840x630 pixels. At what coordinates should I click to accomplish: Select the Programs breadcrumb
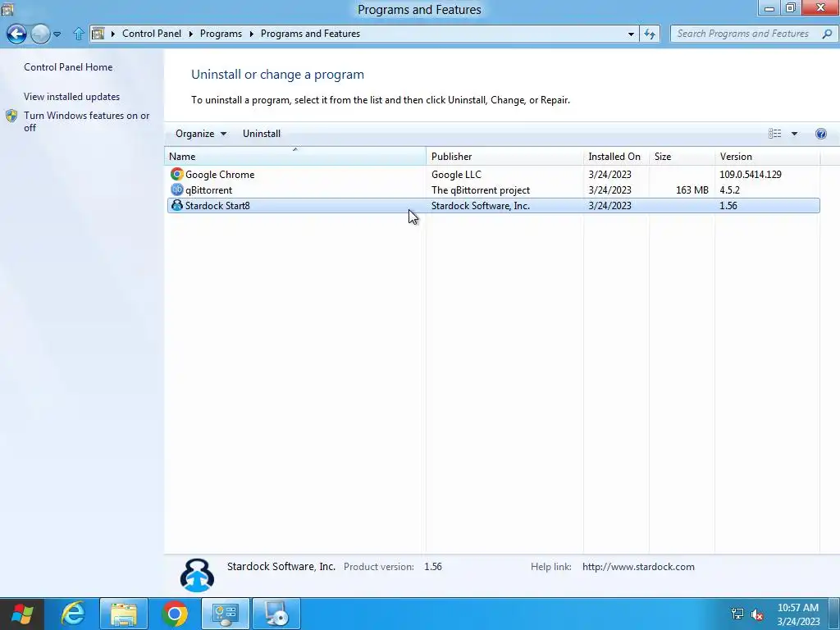(221, 33)
